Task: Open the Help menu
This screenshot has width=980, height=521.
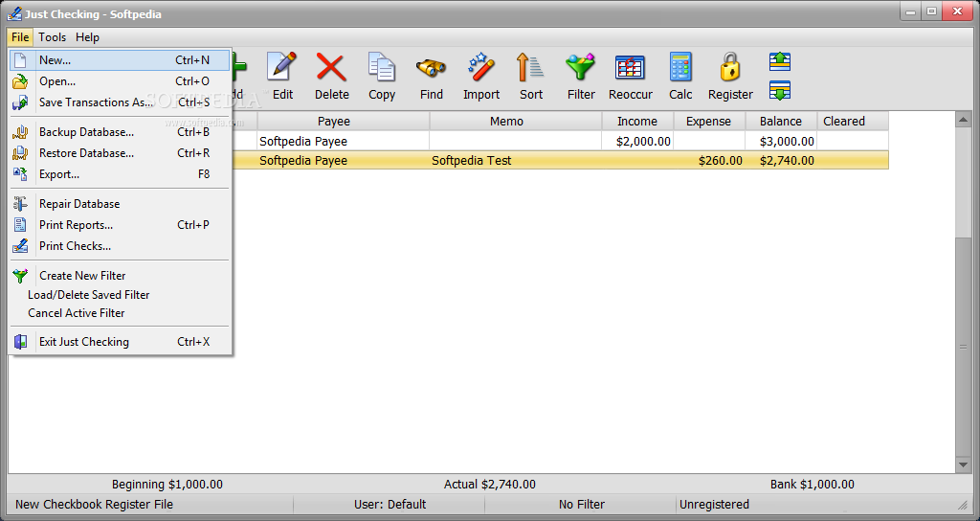Action: (87, 37)
